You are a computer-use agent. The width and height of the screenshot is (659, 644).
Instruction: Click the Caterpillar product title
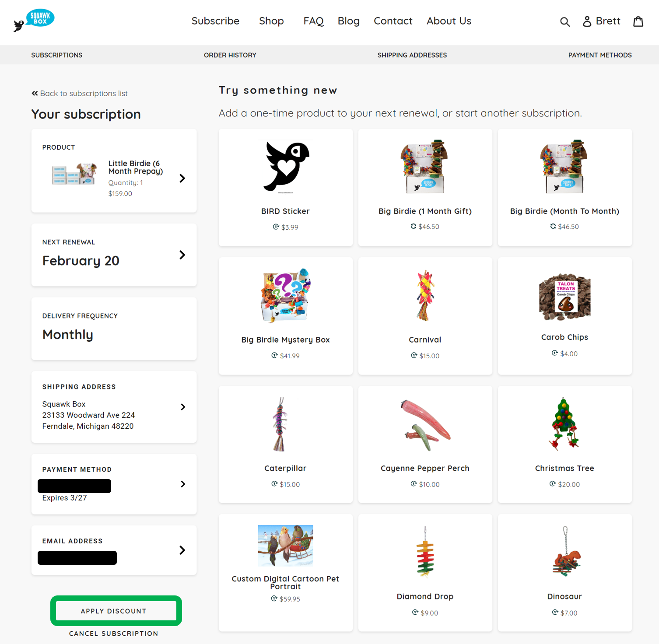coord(285,468)
